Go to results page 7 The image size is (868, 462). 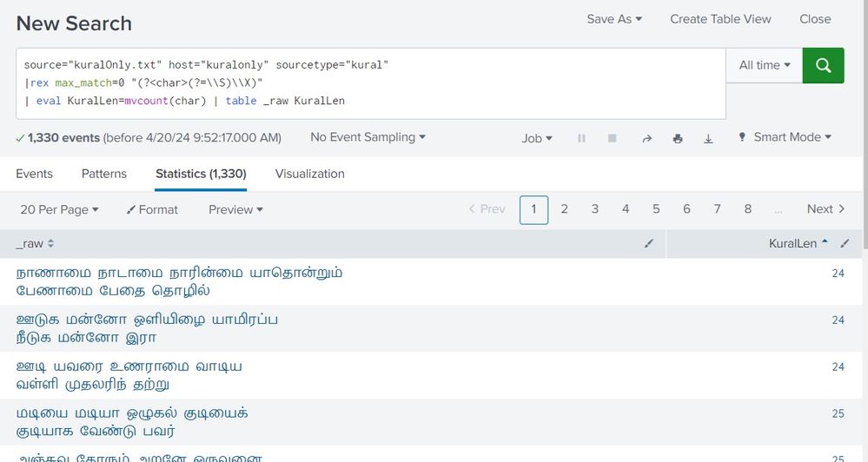[717, 209]
